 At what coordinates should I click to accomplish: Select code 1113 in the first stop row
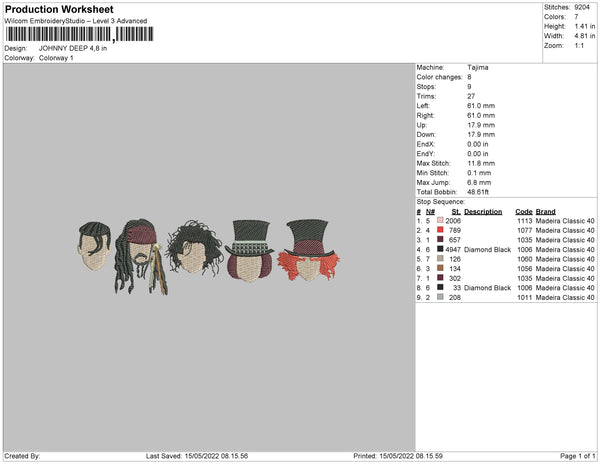tap(525, 221)
